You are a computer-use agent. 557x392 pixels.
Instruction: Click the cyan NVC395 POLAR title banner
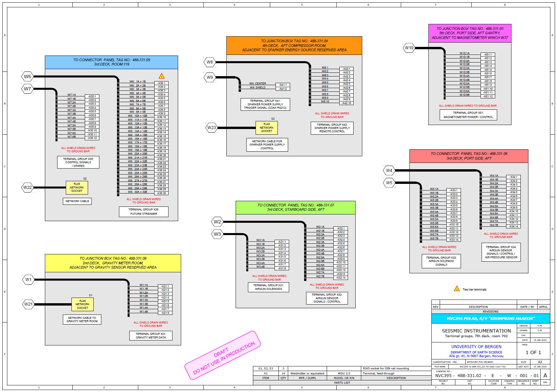(491, 319)
